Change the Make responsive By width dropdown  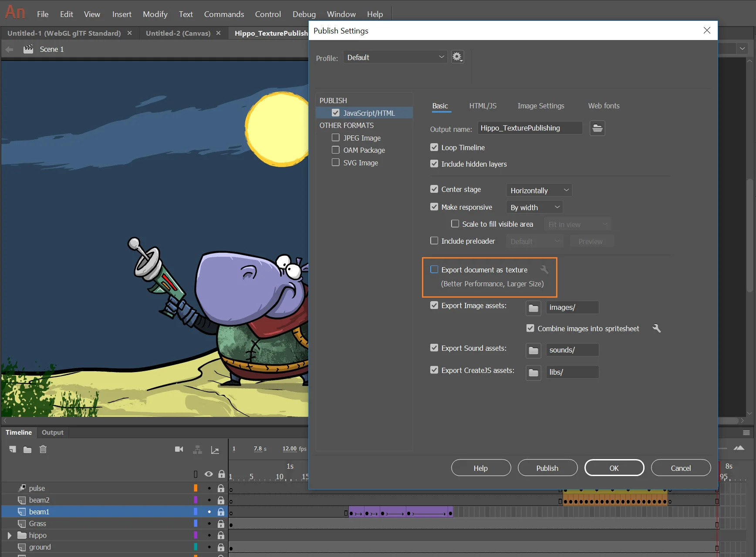534,207
